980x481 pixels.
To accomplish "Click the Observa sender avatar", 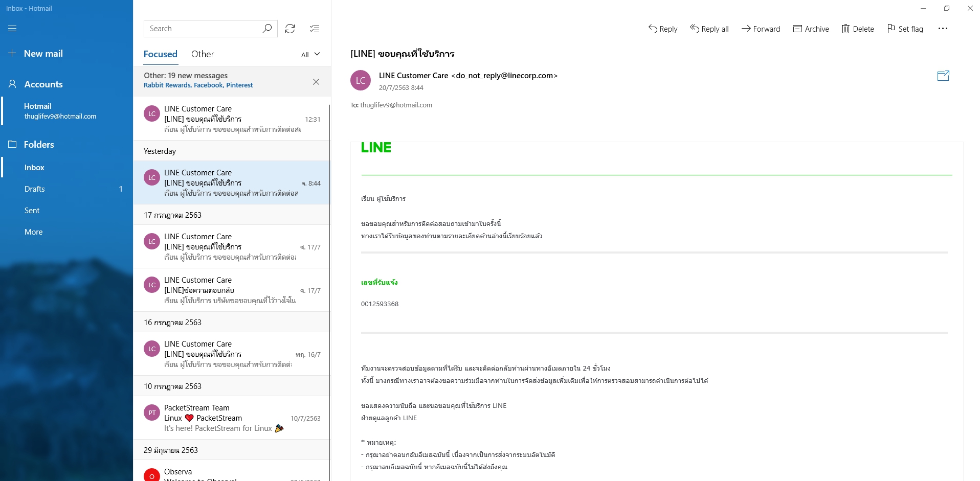I will coord(152,475).
